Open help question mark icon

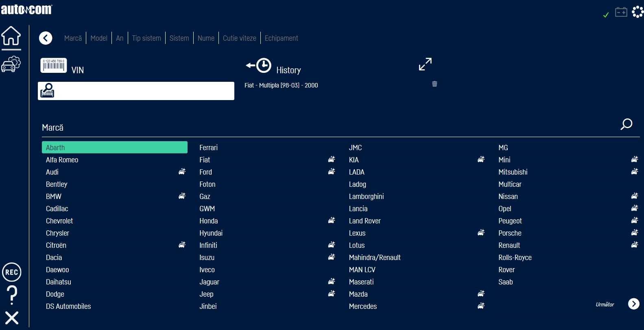(12, 295)
